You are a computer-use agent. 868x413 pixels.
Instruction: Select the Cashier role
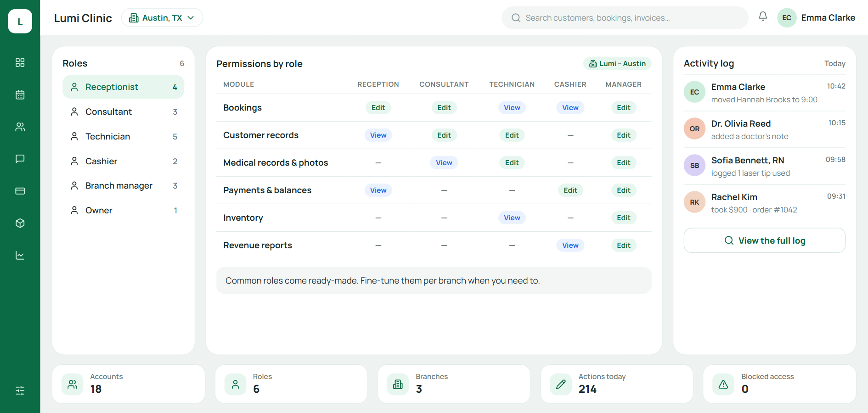[124, 162]
